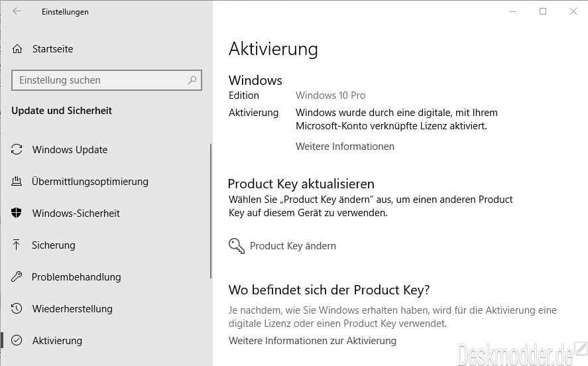Select the Problembehandlung wrench icon

tap(17, 276)
